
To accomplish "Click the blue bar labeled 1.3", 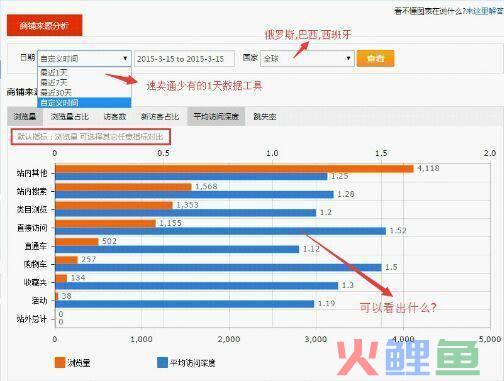I will point(197,286).
